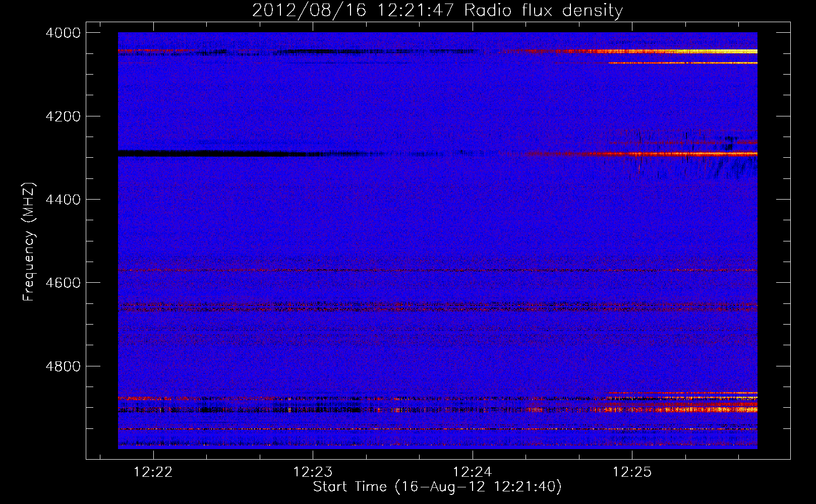This screenshot has width=816, height=504.
Task: Click the 12:22 time tick label
Action: 153,472
